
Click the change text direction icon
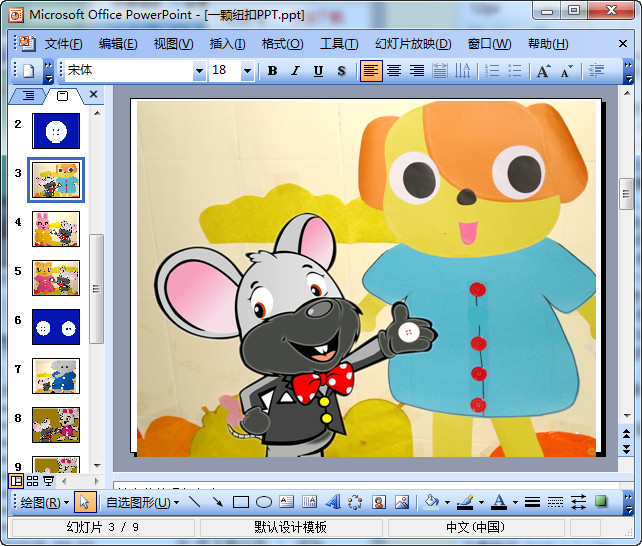[x=463, y=71]
